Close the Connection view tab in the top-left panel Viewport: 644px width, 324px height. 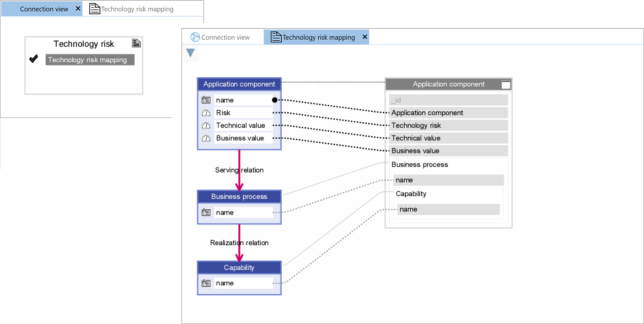(78, 9)
